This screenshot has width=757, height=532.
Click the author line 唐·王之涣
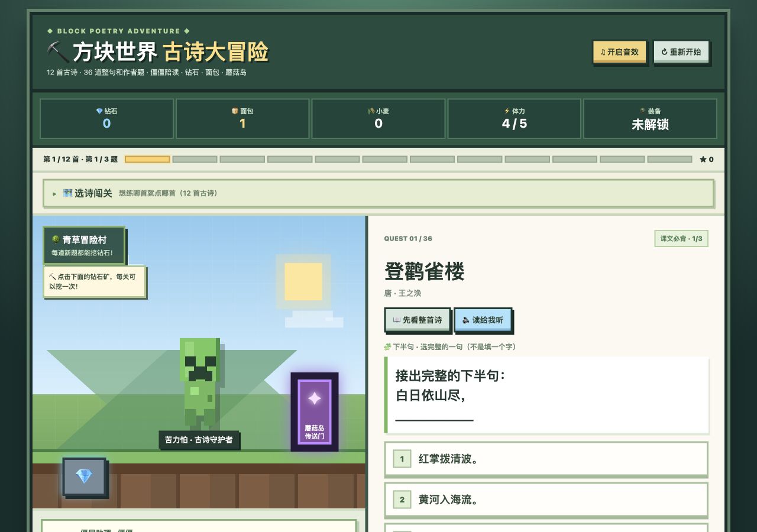click(403, 293)
